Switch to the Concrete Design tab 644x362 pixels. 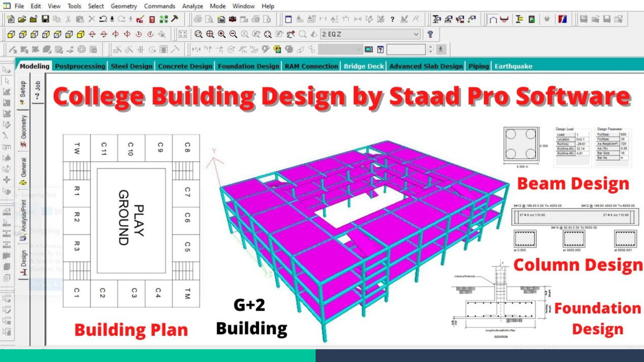[x=185, y=66]
